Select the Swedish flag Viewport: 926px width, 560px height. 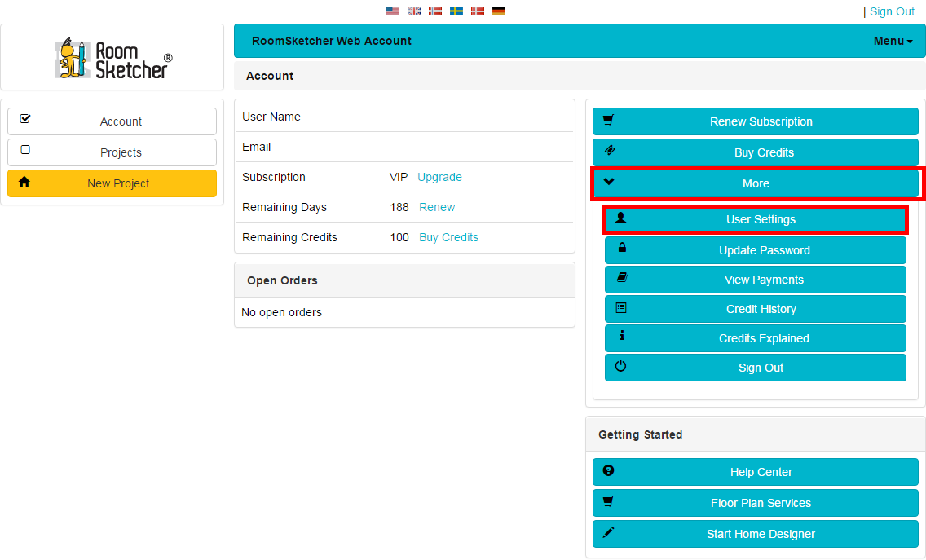coord(456,11)
